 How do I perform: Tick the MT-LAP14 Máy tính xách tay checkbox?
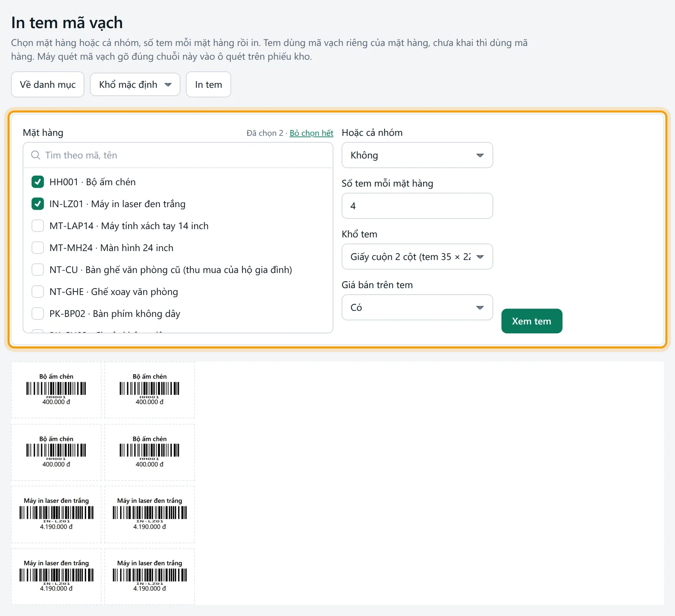click(x=38, y=226)
